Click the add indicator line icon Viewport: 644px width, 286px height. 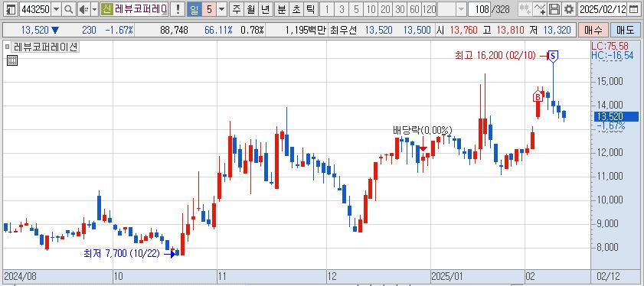[541, 9]
